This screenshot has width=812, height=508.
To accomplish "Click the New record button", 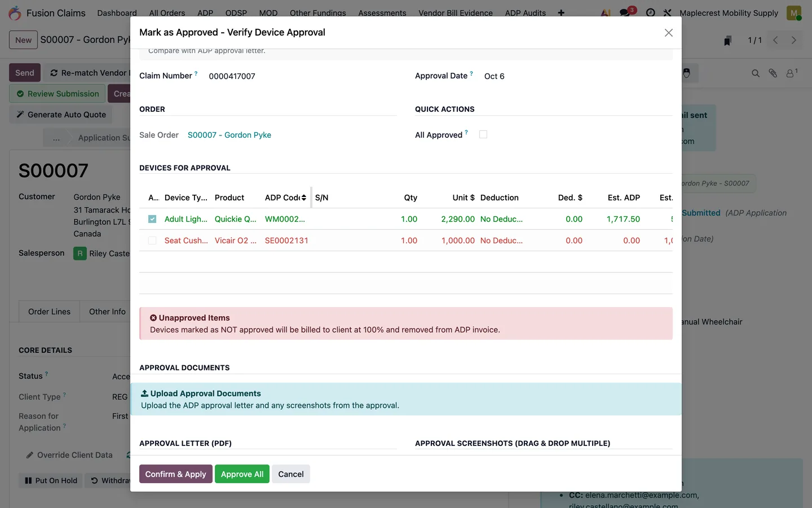I will click(x=24, y=40).
